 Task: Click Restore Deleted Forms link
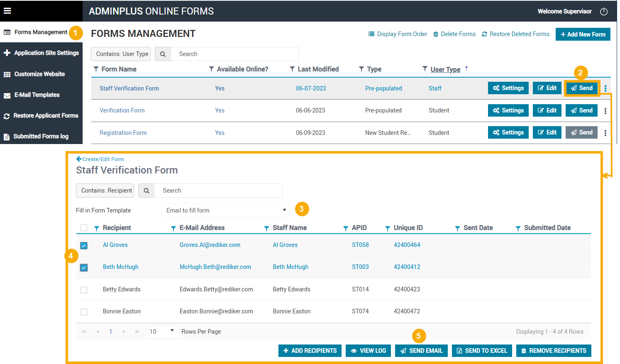515,34
